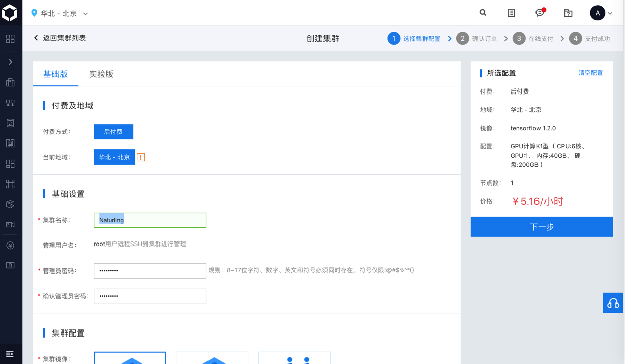This screenshot has height=364, width=625.
Task: Click the help folder icon in header
Action: click(568, 13)
